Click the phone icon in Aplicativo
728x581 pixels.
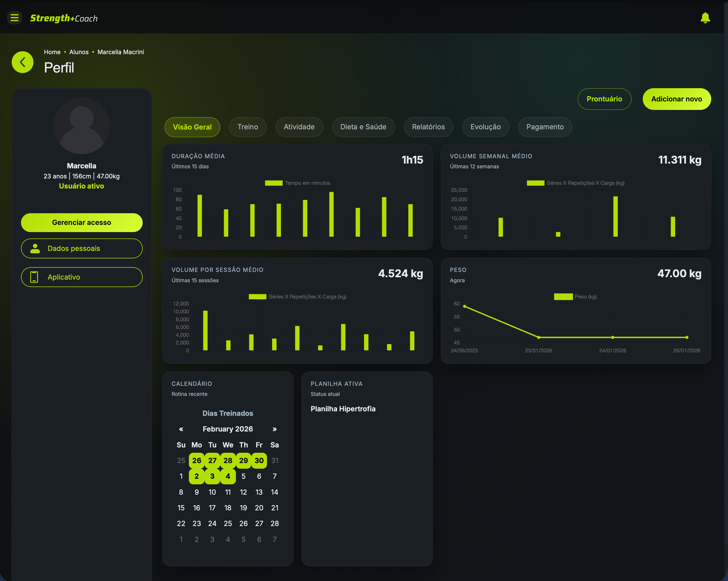coord(34,277)
